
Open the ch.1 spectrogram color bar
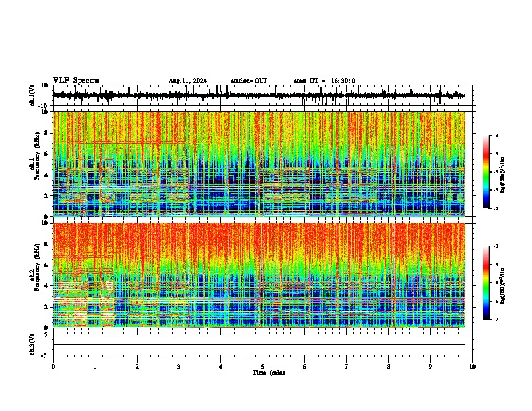486,172
